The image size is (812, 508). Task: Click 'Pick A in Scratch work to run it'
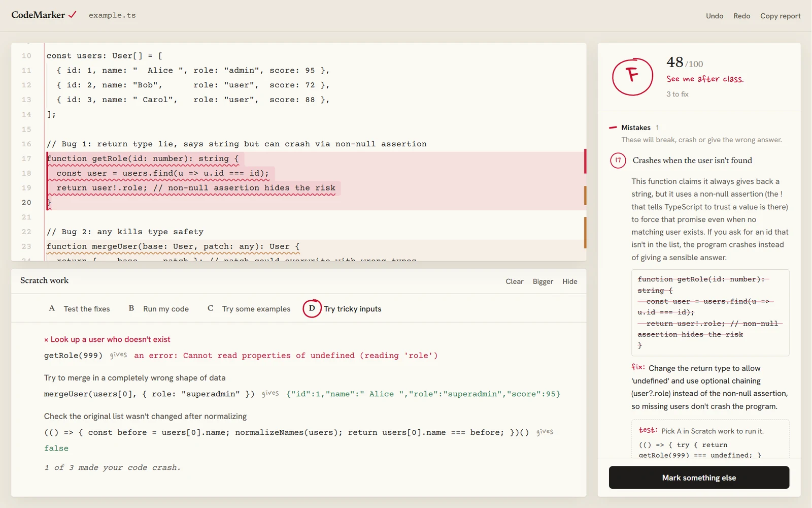(x=712, y=431)
